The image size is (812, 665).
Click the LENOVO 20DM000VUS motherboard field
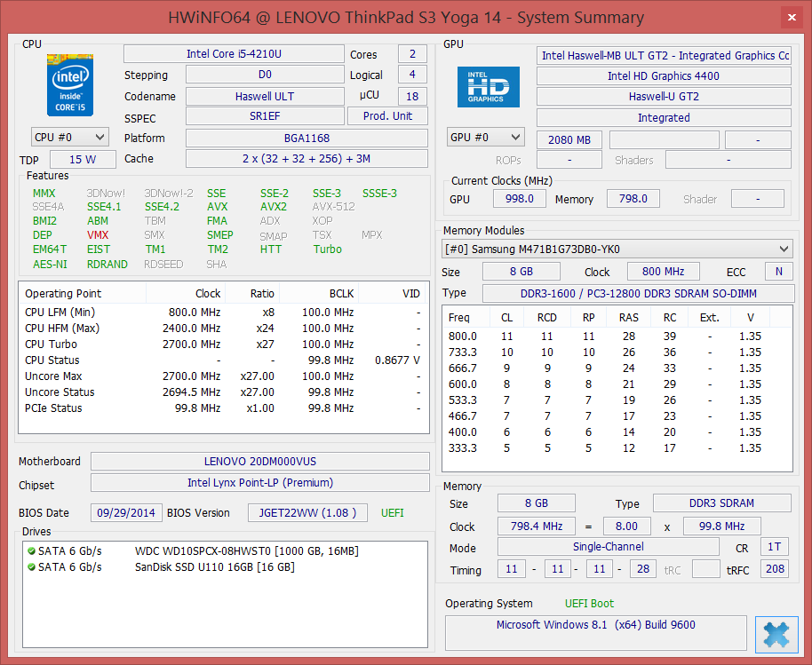(x=260, y=461)
